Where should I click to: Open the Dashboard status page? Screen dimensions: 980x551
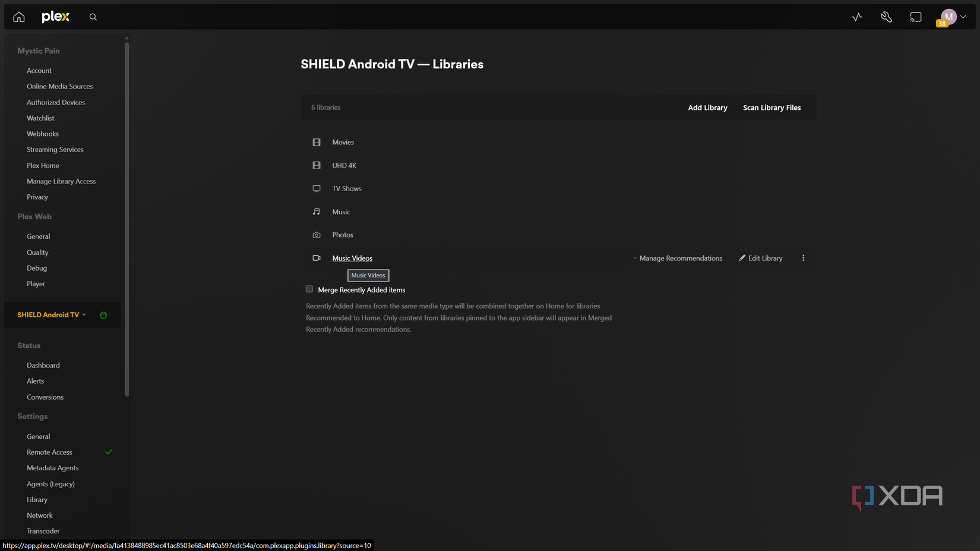coord(43,365)
